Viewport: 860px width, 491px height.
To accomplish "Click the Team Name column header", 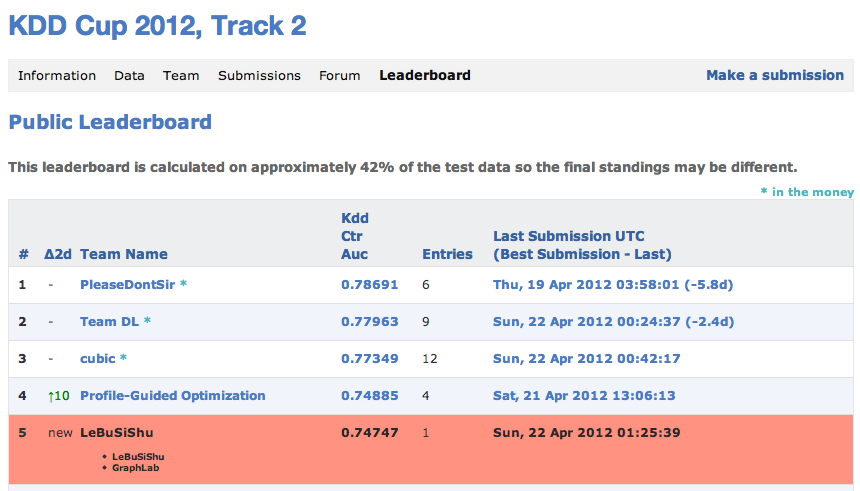I will [124, 254].
